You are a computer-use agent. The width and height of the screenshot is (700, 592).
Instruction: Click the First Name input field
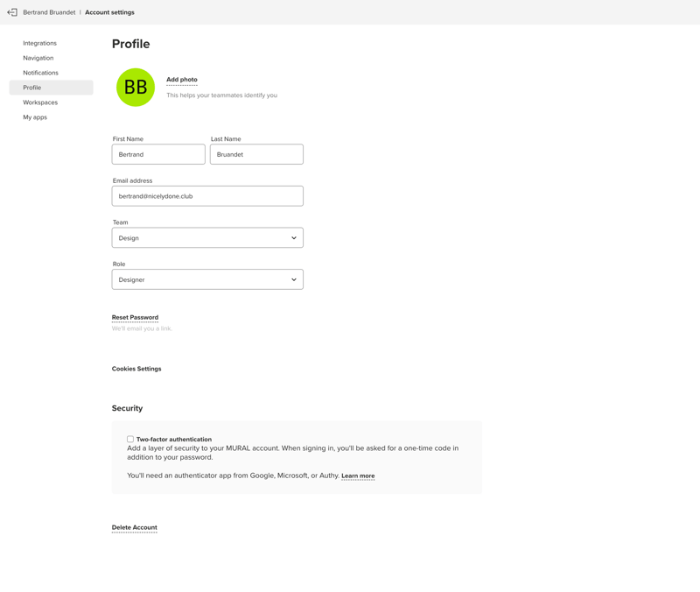(x=157, y=153)
